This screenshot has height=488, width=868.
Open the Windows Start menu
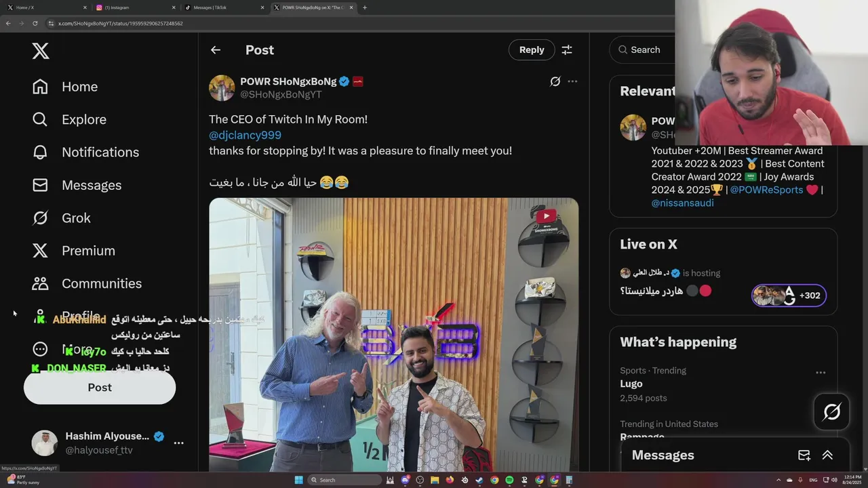point(299,480)
